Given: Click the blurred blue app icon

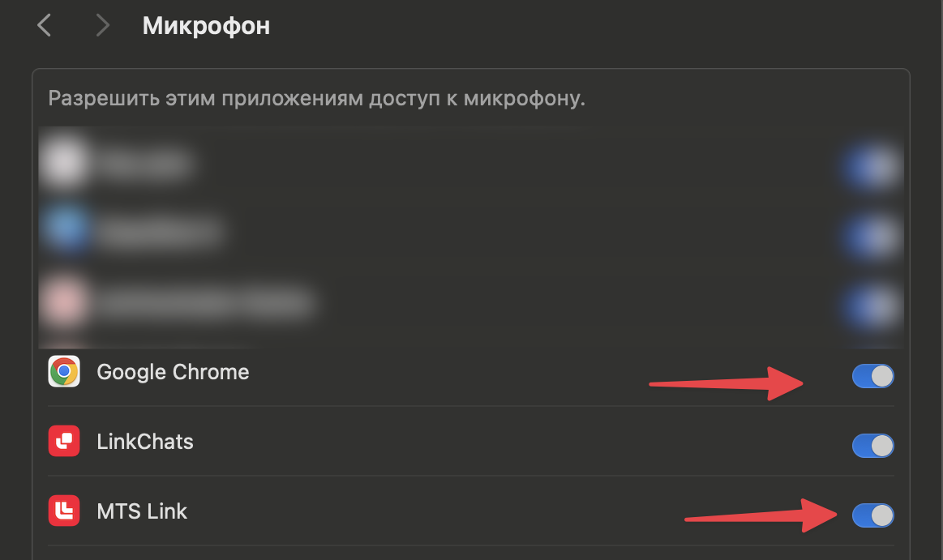Looking at the screenshot, I should pos(64,233).
